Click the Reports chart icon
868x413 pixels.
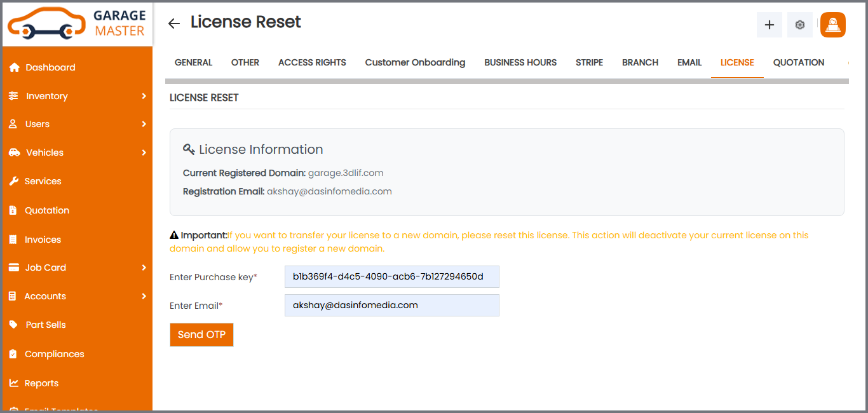tap(13, 383)
